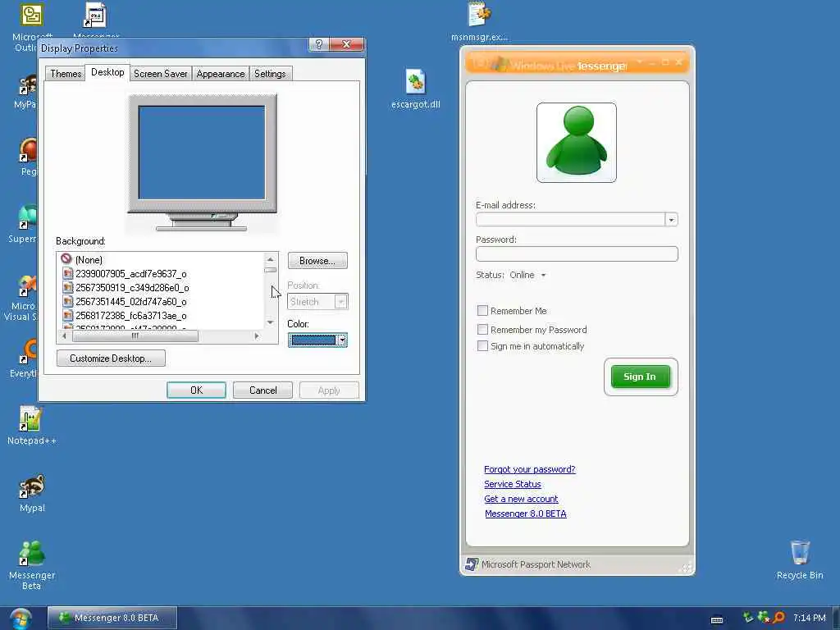Click the Windows Start orb
The image size is (840, 630).
tap(20, 619)
